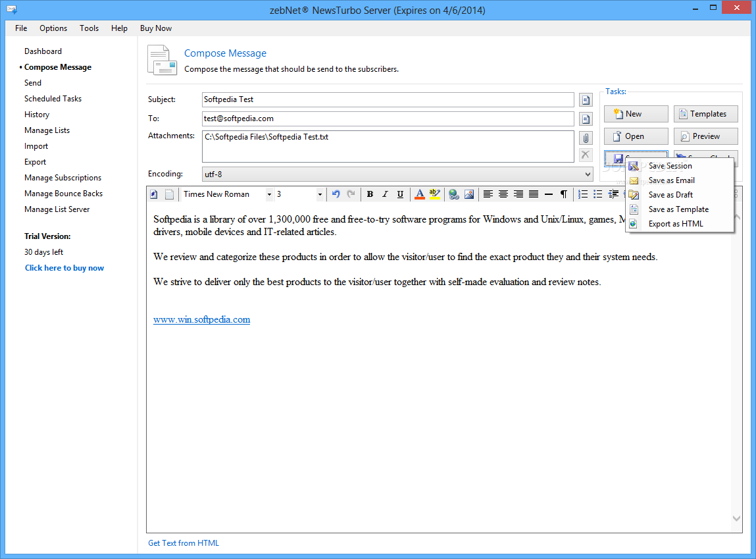
Task: Open the Help menu
Action: tap(119, 28)
